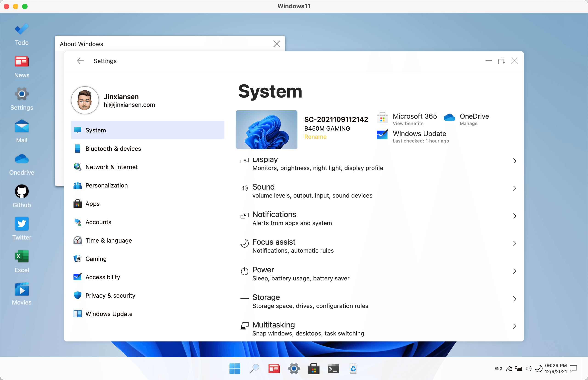Expand the Notifications row chevron
Screen dimensions: 588x380
[x=515, y=216]
